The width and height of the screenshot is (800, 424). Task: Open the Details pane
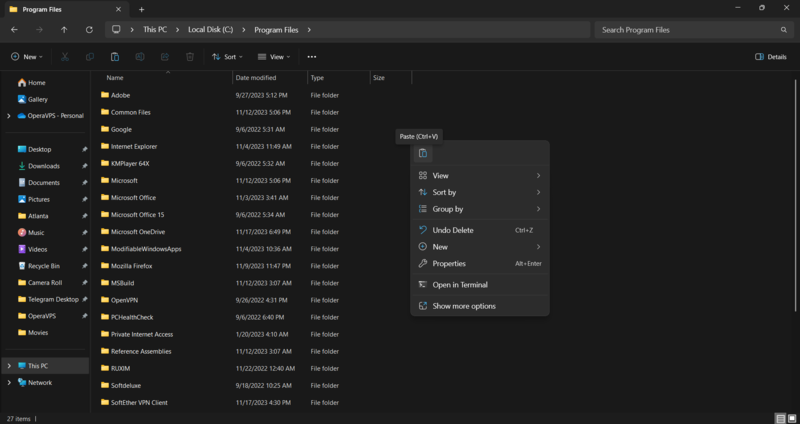coord(770,57)
